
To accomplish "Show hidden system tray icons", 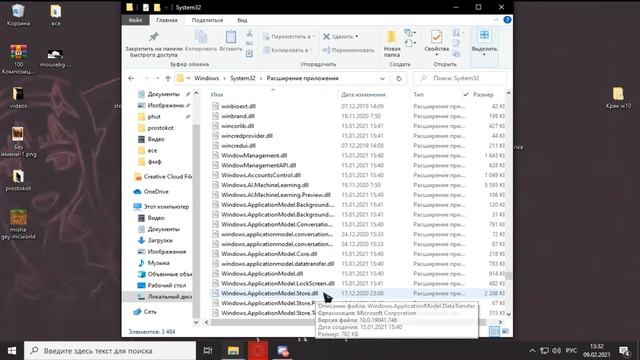I will (532, 351).
